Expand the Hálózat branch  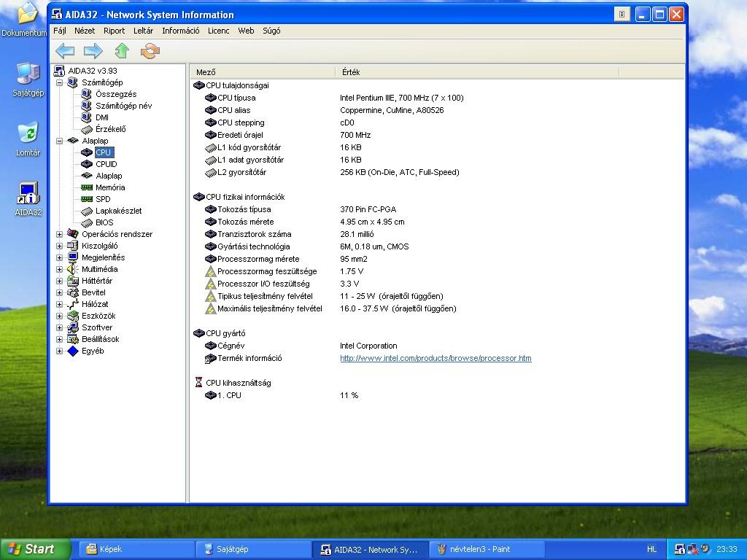(x=60, y=304)
